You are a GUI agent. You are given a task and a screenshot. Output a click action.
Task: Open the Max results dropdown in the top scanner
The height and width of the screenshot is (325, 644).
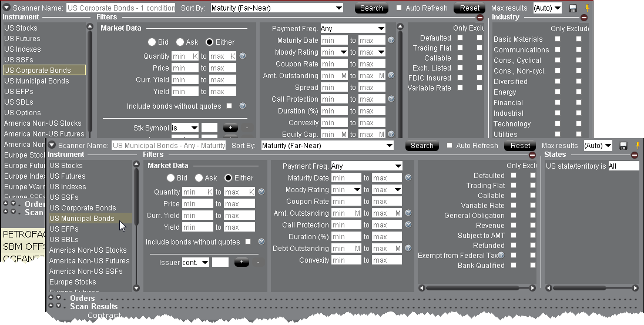coord(547,8)
